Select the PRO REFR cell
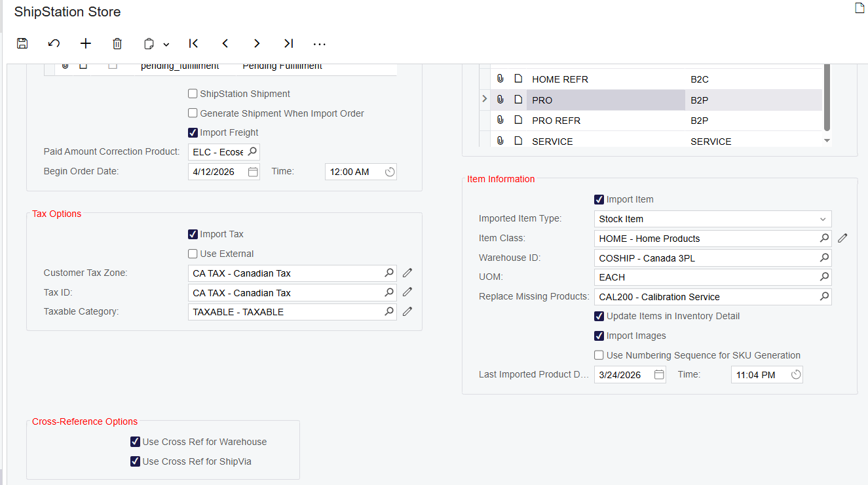 click(606, 121)
